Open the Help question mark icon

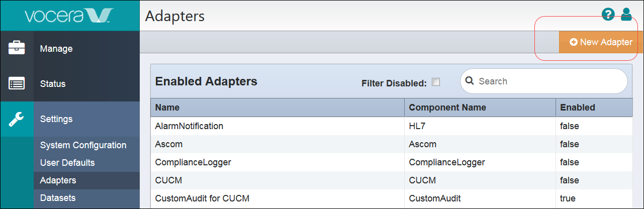[x=608, y=16]
